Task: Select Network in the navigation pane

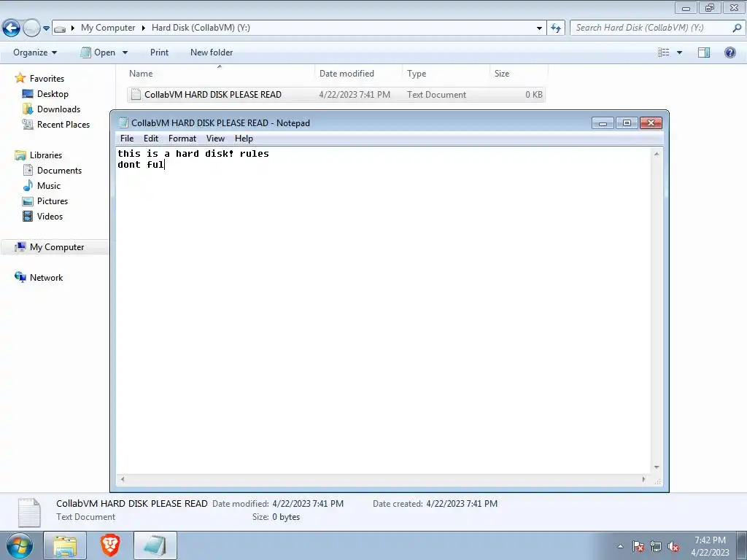Action: pyautogui.click(x=46, y=278)
